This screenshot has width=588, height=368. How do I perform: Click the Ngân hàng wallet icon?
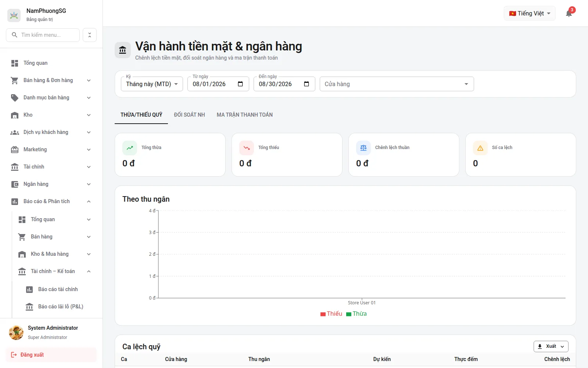click(x=15, y=184)
